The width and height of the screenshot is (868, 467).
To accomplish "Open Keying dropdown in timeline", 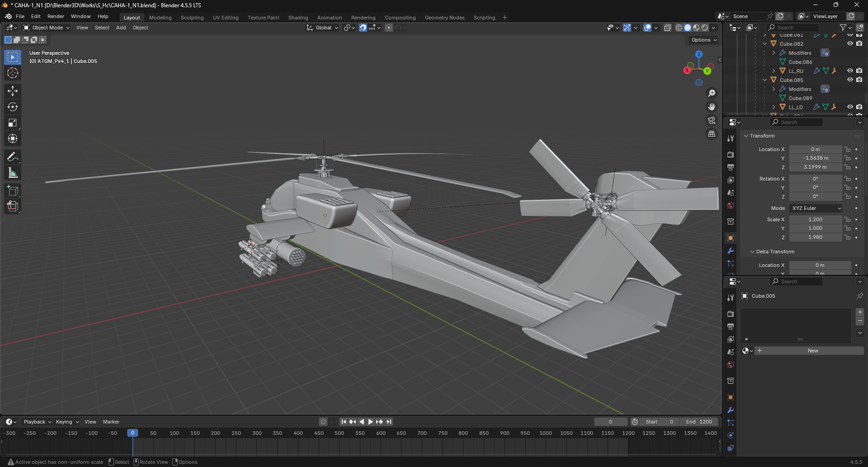I will pos(67,422).
